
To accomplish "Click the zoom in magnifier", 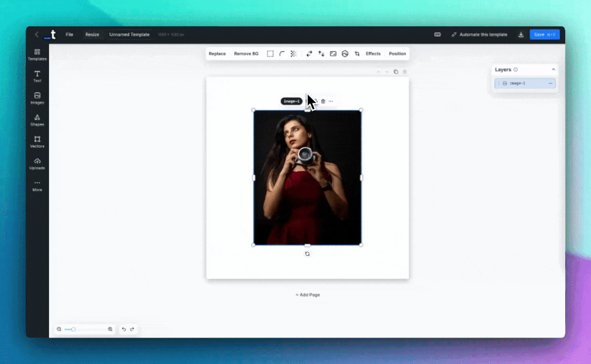I will tap(110, 329).
